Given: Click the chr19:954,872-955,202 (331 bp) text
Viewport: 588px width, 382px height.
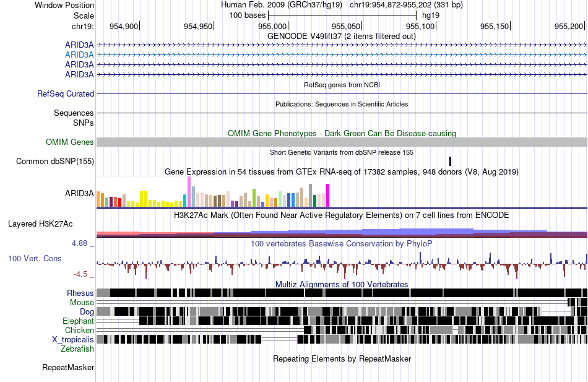Looking at the screenshot, I should click(406, 5).
